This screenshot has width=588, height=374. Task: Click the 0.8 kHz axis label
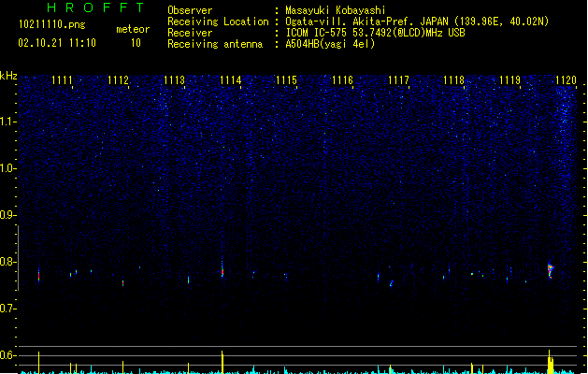[x=7, y=262]
